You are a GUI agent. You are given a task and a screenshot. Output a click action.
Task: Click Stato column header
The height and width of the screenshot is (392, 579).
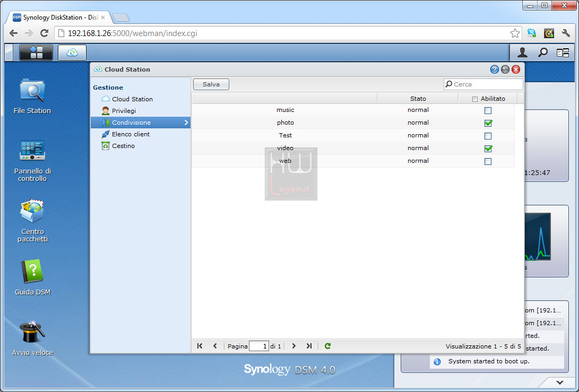click(x=418, y=99)
